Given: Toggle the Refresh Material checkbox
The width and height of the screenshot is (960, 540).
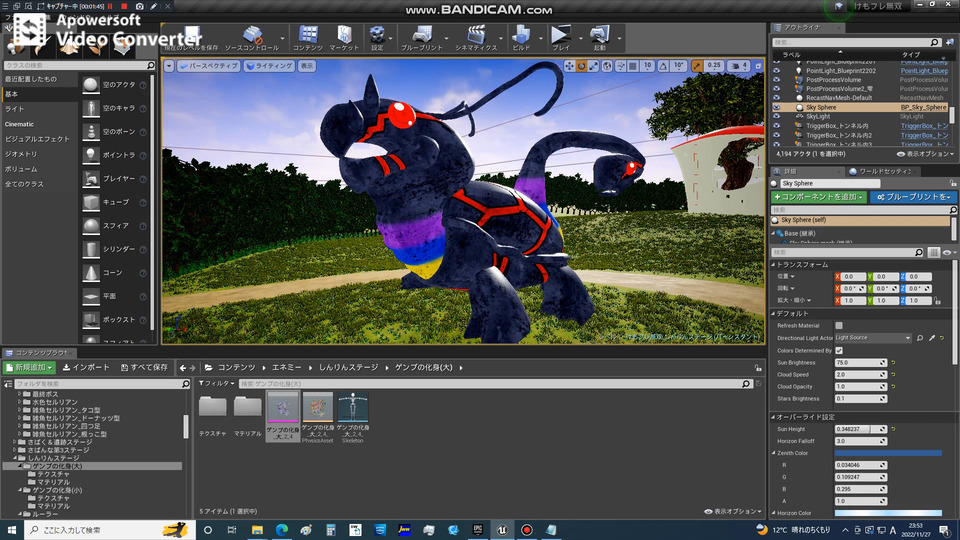Looking at the screenshot, I should pyautogui.click(x=839, y=326).
